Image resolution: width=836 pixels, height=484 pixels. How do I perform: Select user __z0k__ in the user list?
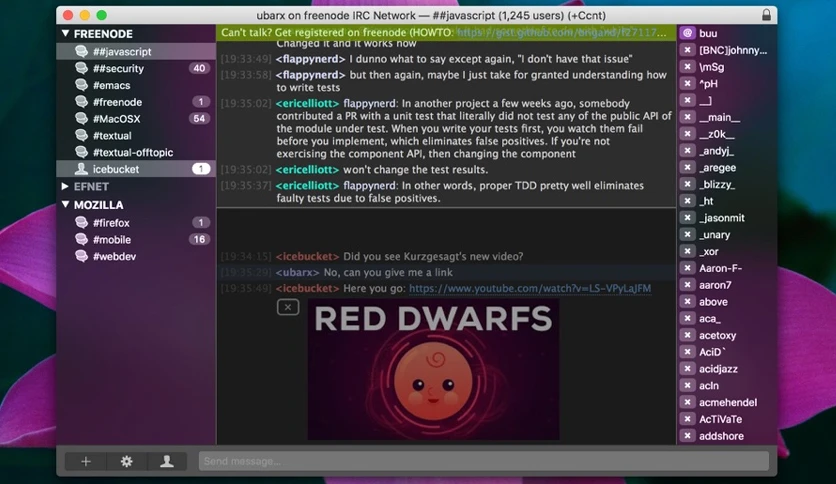[717, 134]
